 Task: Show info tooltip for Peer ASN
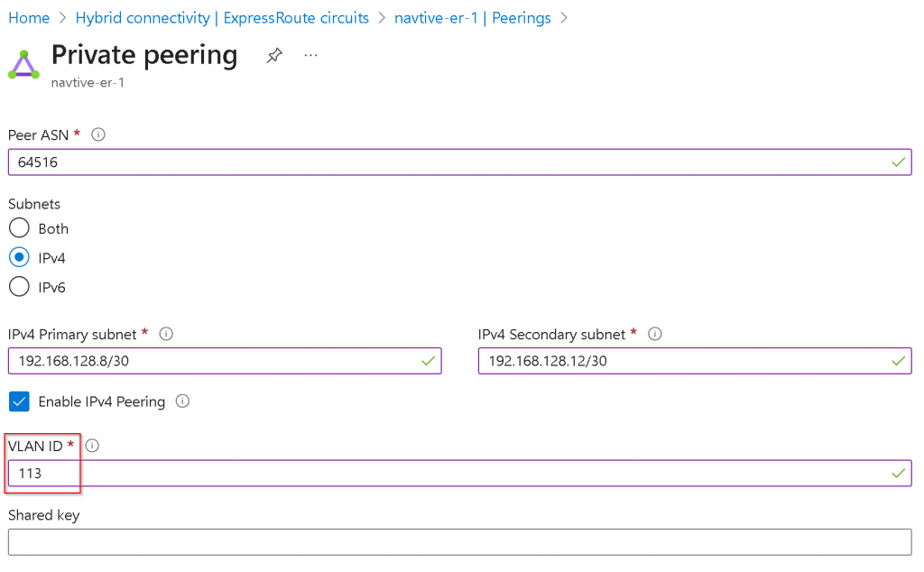(98, 134)
